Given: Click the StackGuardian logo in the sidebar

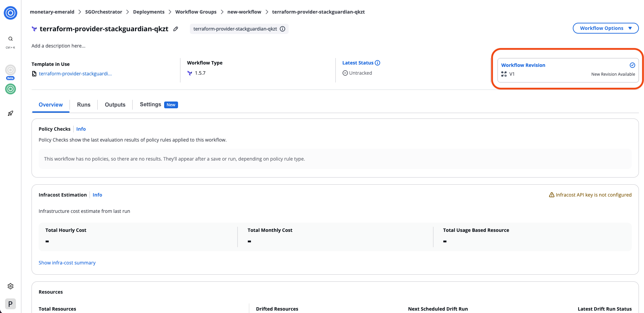Looking at the screenshot, I should 11,13.
